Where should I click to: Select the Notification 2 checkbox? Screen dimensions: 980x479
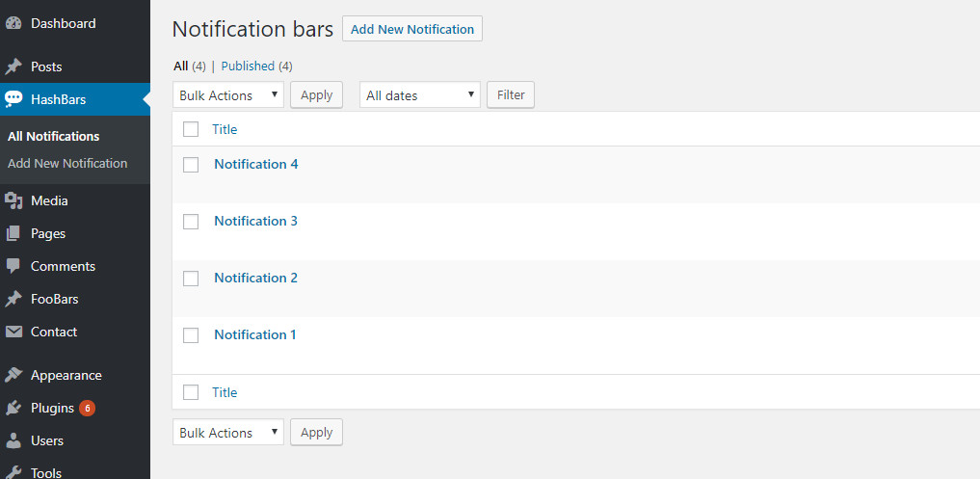tap(191, 279)
